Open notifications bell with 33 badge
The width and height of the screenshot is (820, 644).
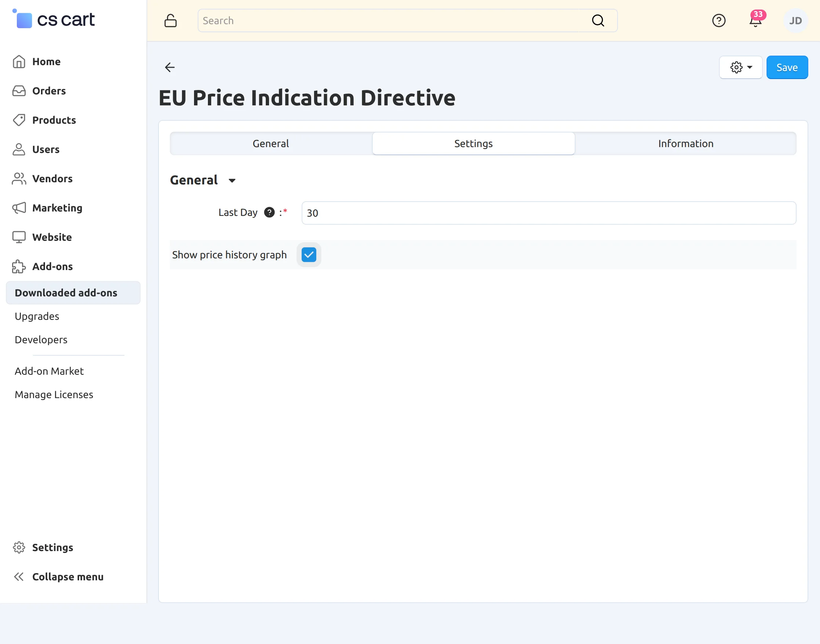pyautogui.click(x=756, y=20)
